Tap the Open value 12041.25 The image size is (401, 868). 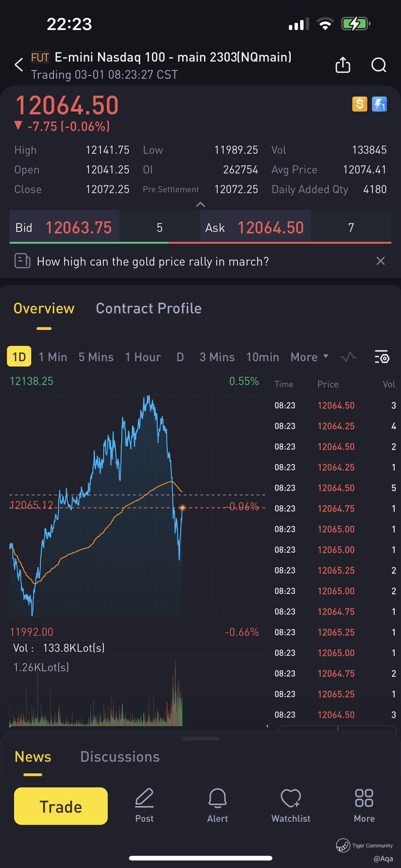[107, 170]
